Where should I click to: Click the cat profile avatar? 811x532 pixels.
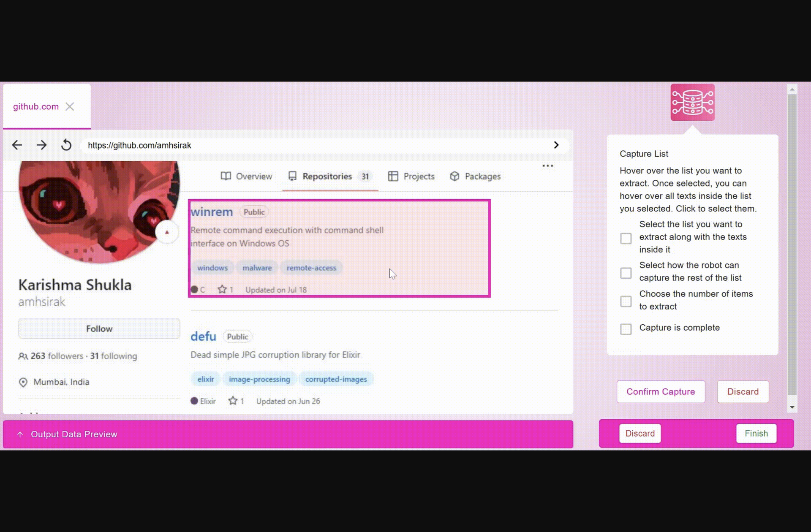pyautogui.click(x=99, y=212)
